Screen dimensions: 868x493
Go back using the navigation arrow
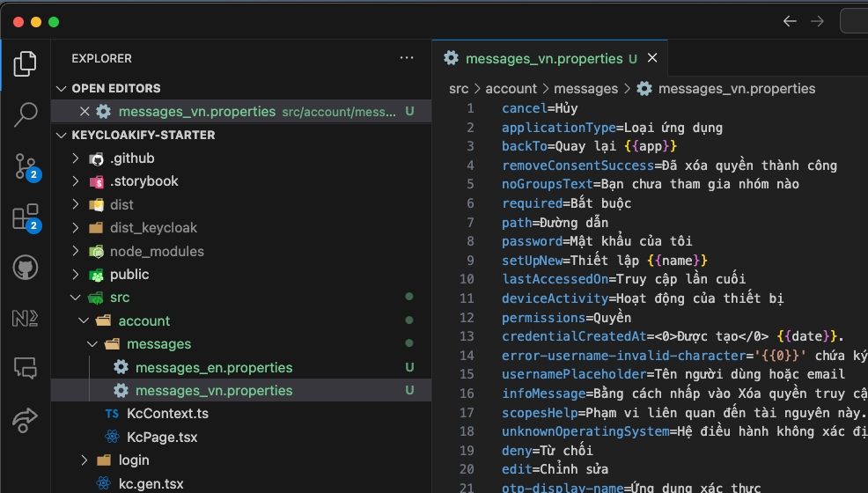coord(790,21)
